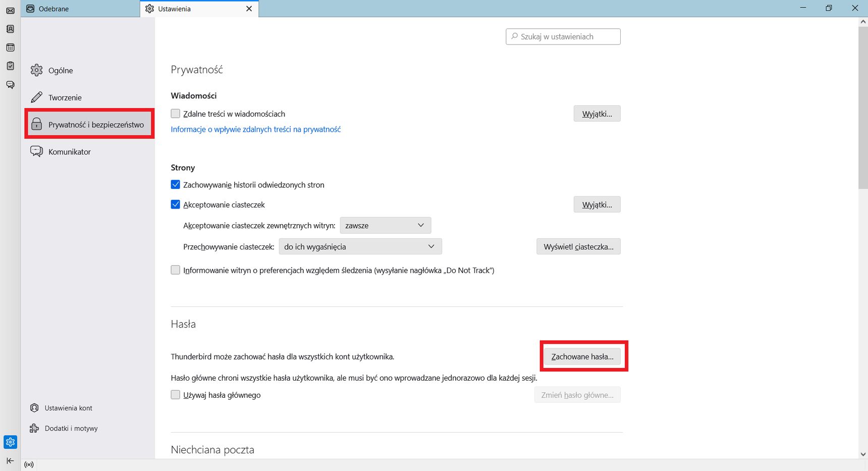Click the scrollbar down arrow
Image resolution: width=868 pixels, height=471 pixels.
[863, 454]
